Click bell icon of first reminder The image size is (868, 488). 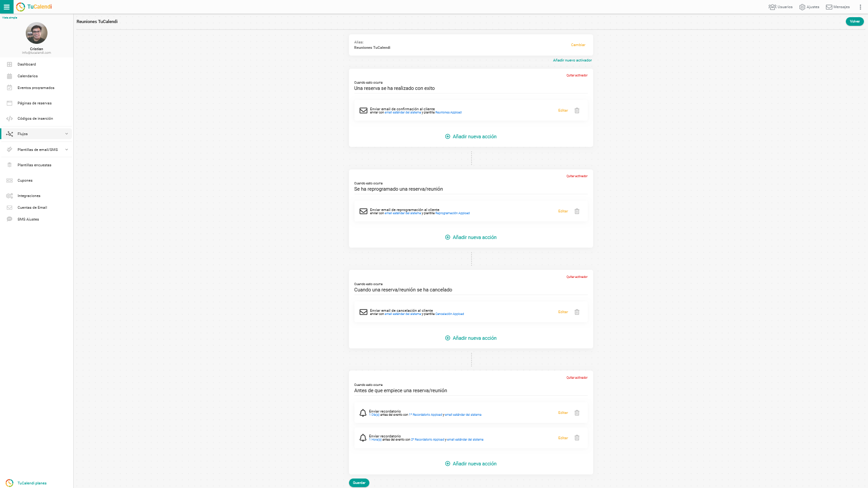click(x=363, y=413)
